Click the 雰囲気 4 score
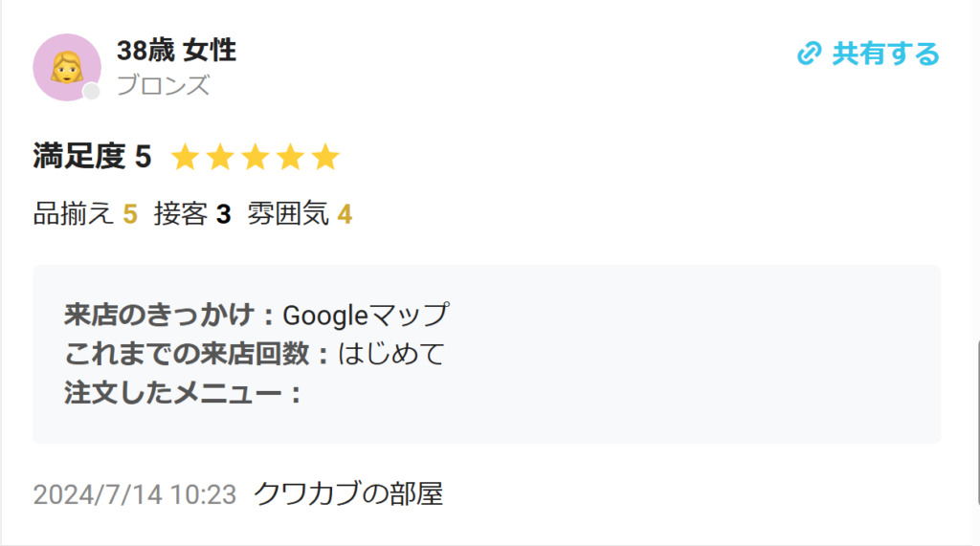980x546 pixels. click(300, 214)
